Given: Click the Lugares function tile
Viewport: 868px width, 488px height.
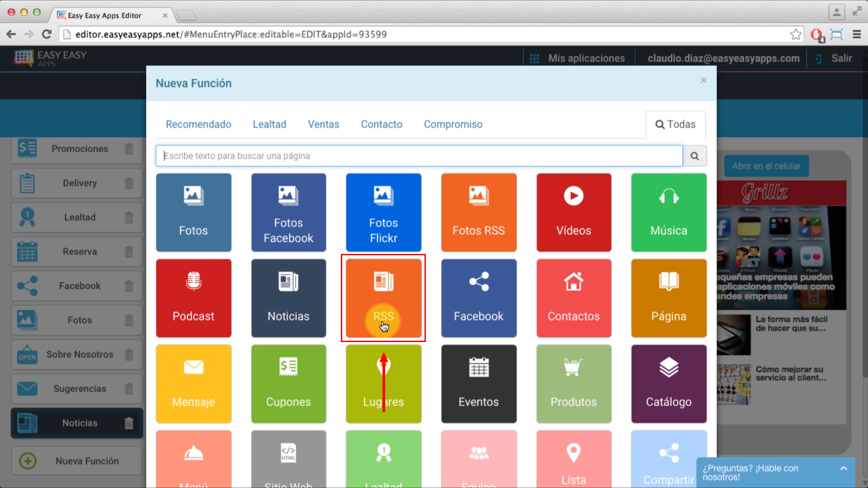Looking at the screenshot, I should tap(383, 384).
